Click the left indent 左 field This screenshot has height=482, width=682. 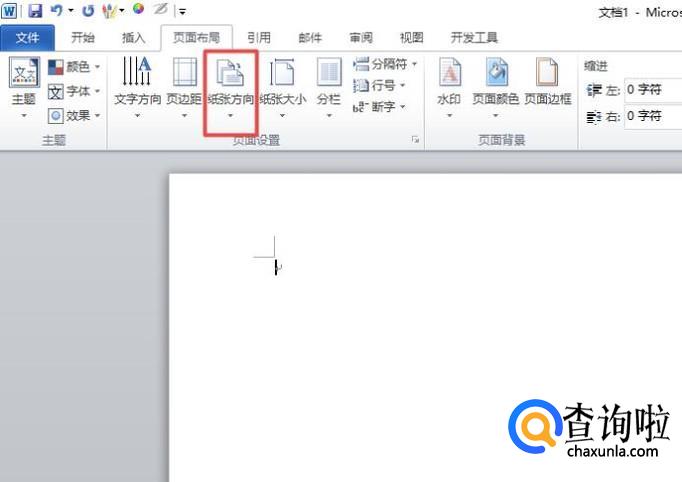653,90
